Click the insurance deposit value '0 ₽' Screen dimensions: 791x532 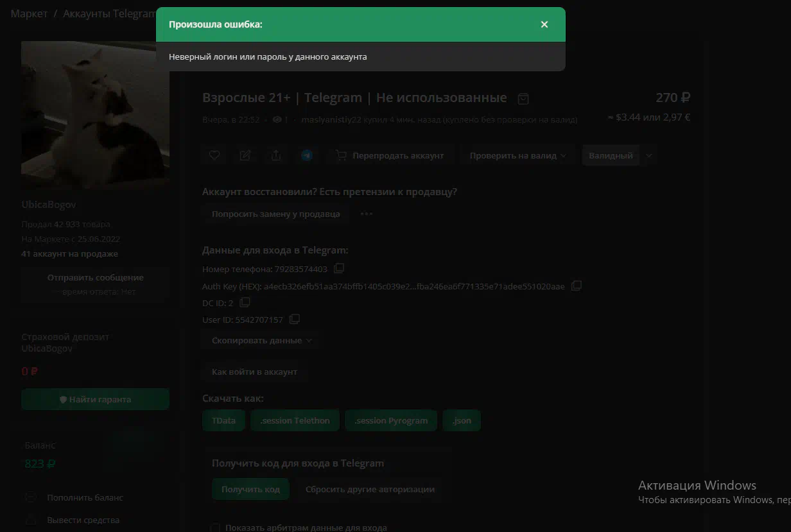(x=30, y=371)
